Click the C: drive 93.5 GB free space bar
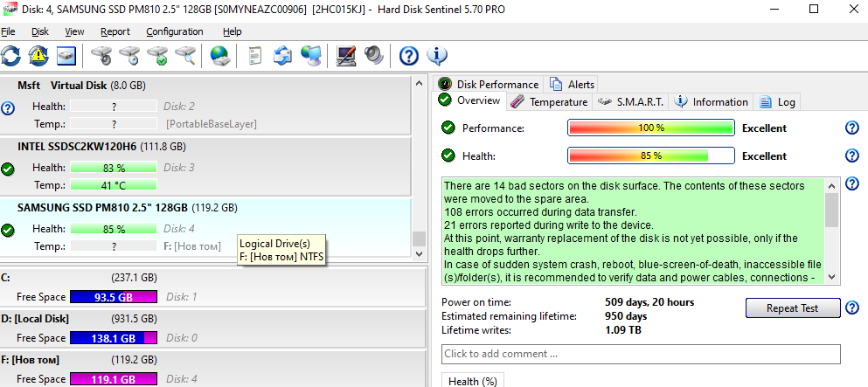 (114, 297)
